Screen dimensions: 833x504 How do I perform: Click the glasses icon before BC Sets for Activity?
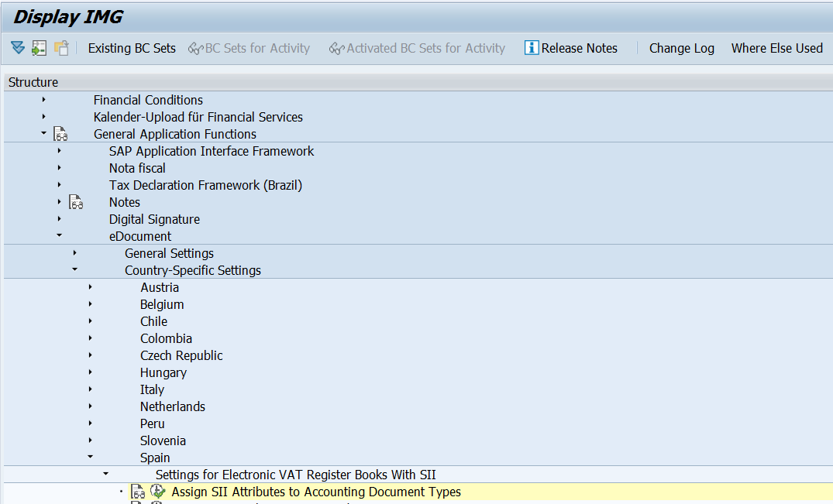[x=195, y=49]
